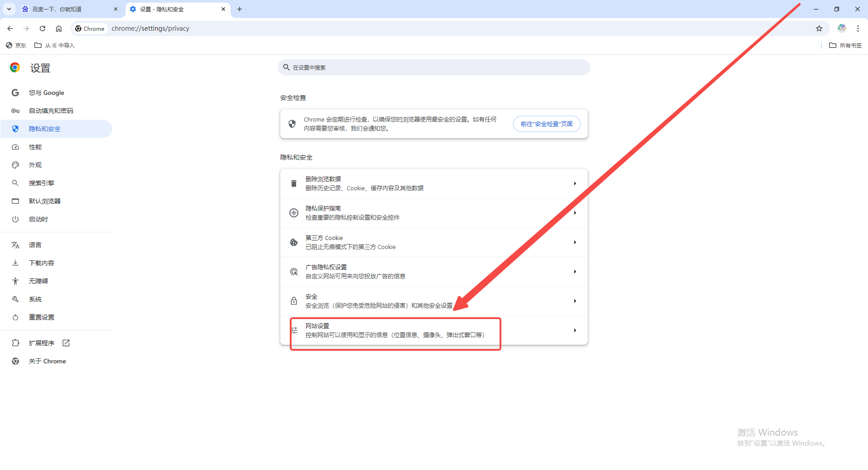868x470 pixels.
Task: Open 安全 safe browsing row
Action: click(x=434, y=301)
